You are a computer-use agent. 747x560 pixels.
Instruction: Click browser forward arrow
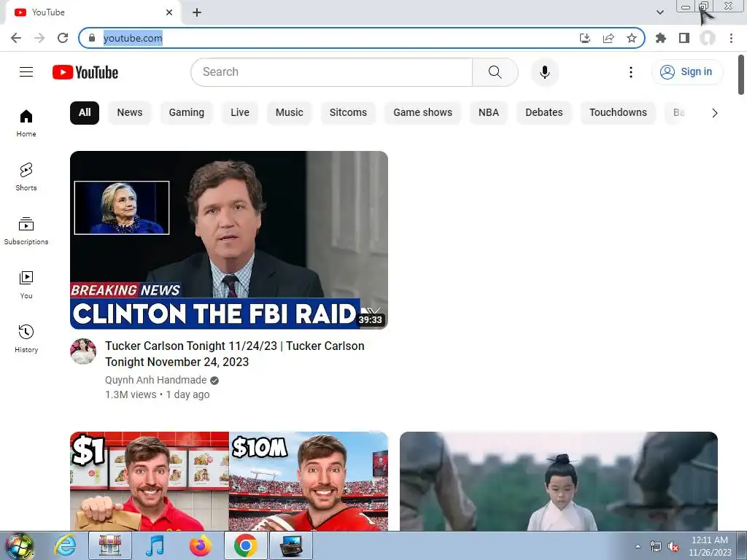pyautogui.click(x=39, y=38)
